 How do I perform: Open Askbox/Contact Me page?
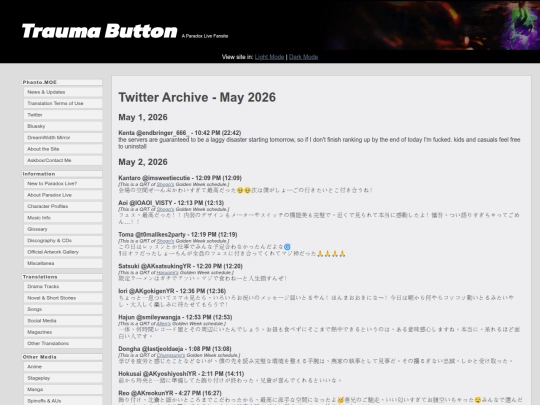[63, 160]
